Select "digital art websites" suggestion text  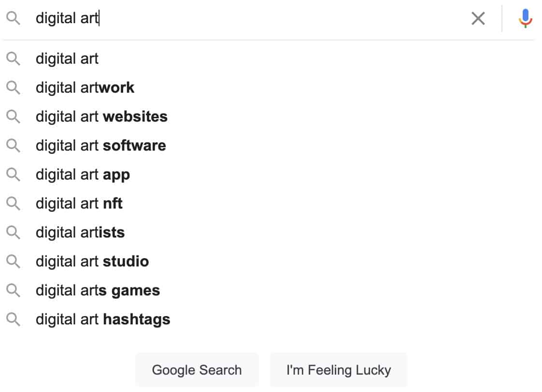[x=101, y=117]
